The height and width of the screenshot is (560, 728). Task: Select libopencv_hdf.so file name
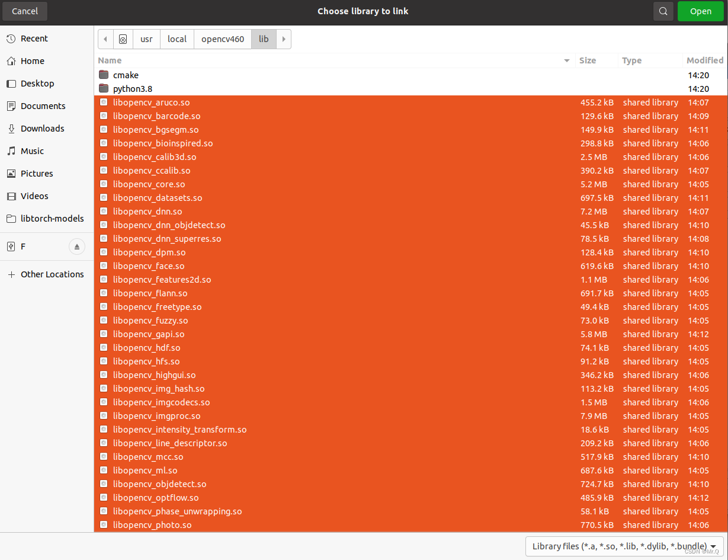[147, 348]
